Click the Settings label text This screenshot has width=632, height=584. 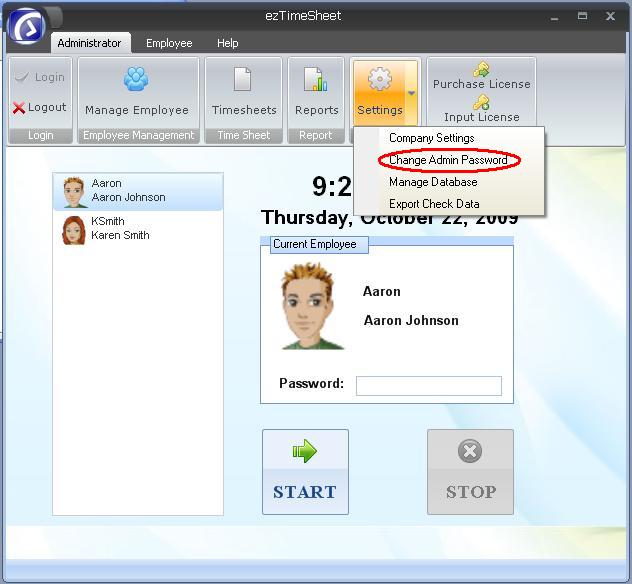[x=380, y=110]
